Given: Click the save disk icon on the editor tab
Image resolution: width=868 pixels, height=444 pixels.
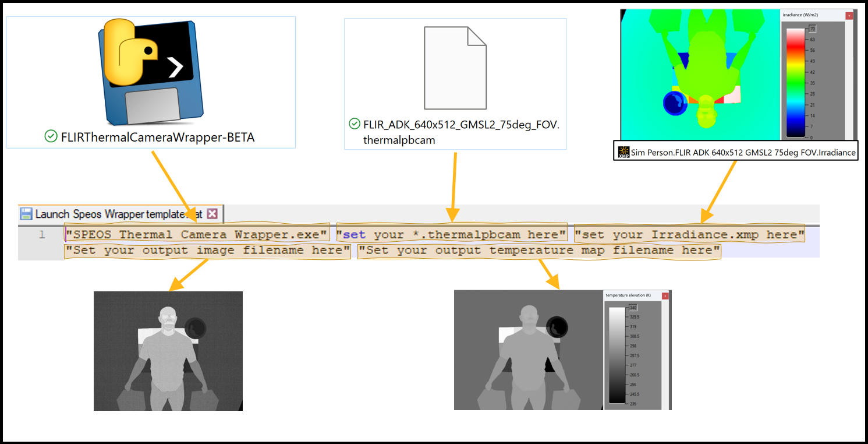Looking at the screenshot, I should tap(26, 214).
